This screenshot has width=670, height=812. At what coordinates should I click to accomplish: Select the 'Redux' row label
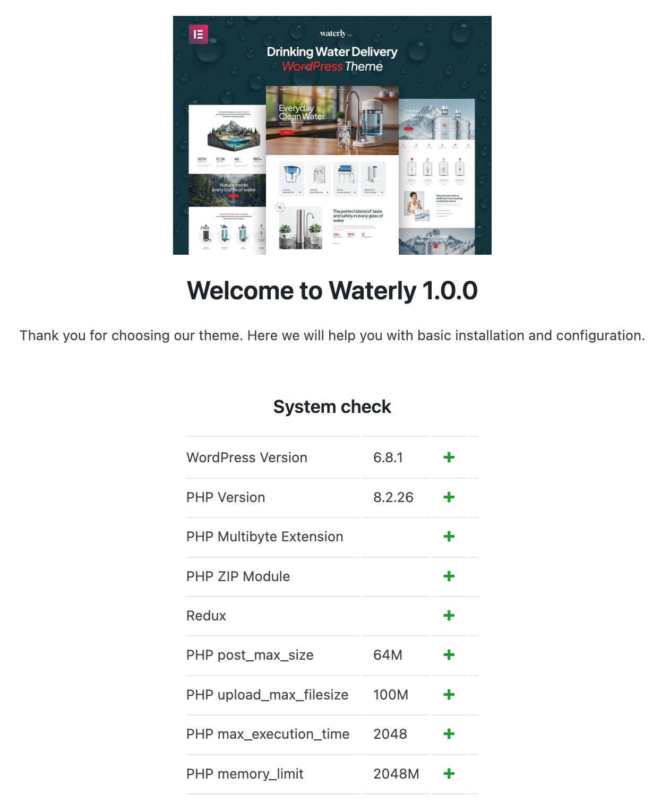(207, 616)
